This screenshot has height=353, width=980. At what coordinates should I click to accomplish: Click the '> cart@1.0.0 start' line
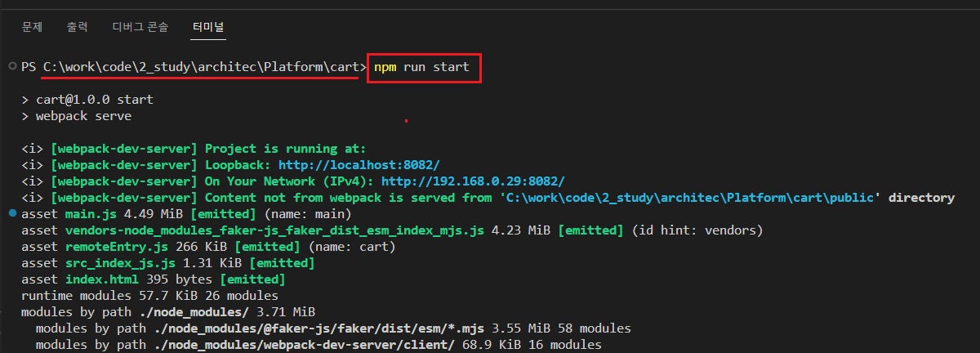pyautogui.click(x=87, y=100)
